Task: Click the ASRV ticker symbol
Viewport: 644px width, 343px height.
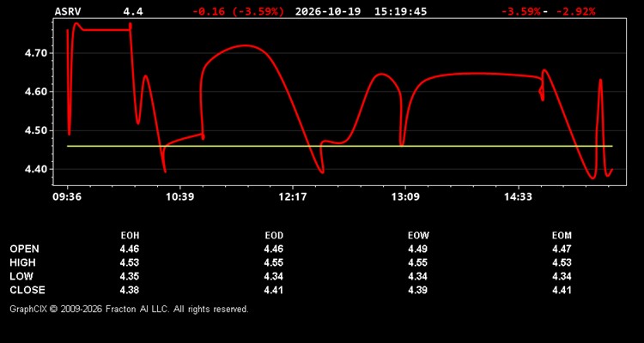Action: (x=68, y=11)
